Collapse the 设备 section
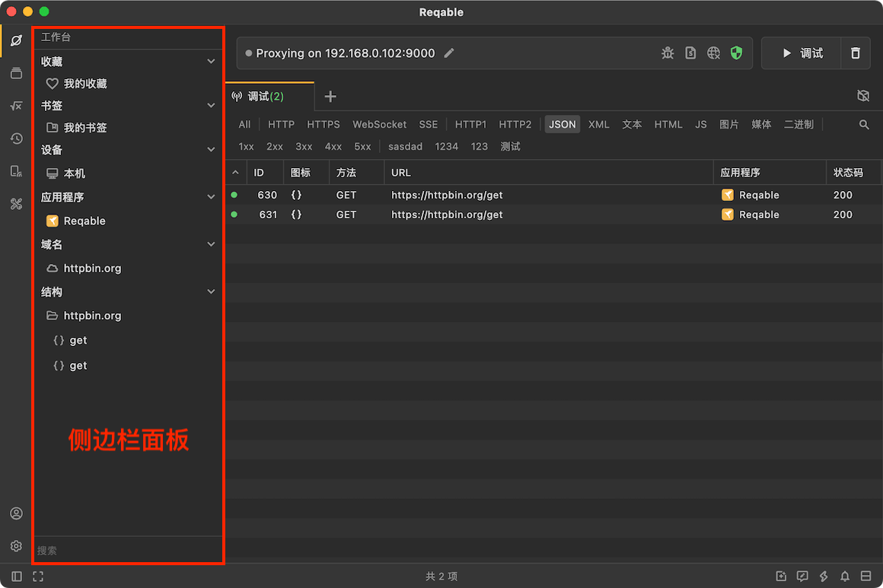The width and height of the screenshot is (883, 588). tap(211, 150)
